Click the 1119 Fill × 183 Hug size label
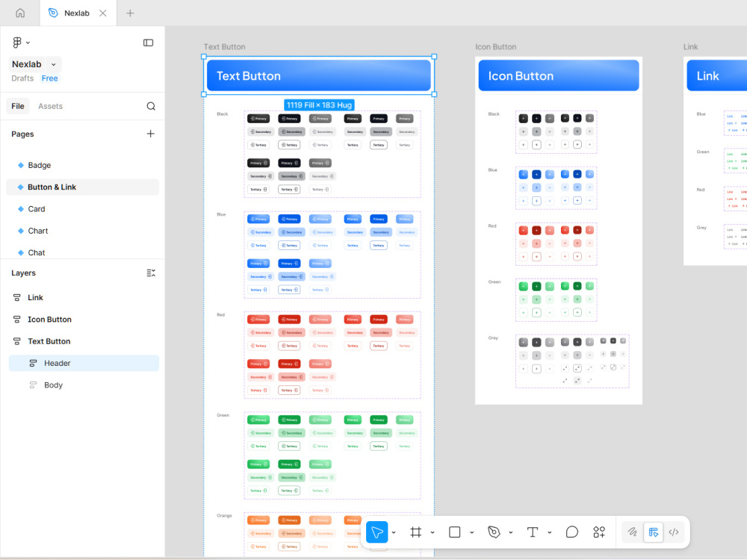 click(319, 105)
